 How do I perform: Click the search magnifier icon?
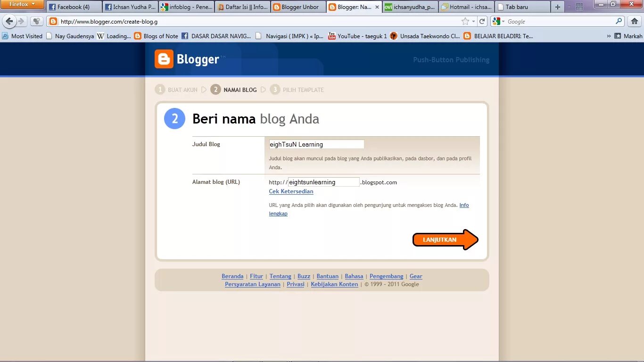click(619, 21)
